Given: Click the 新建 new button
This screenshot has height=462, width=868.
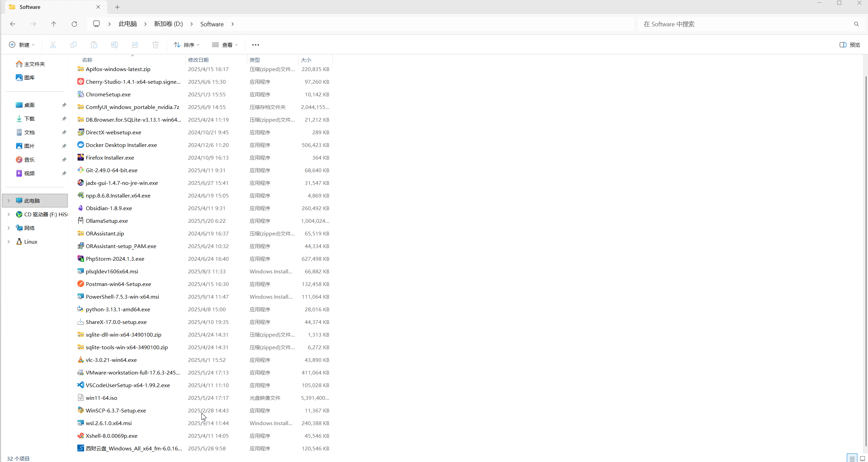Looking at the screenshot, I should 22,45.
